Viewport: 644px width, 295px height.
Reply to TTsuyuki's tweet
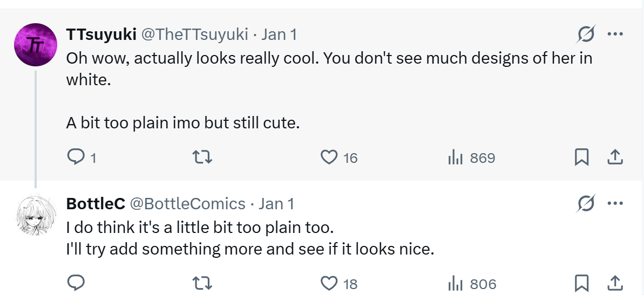pyautogui.click(x=74, y=157)
